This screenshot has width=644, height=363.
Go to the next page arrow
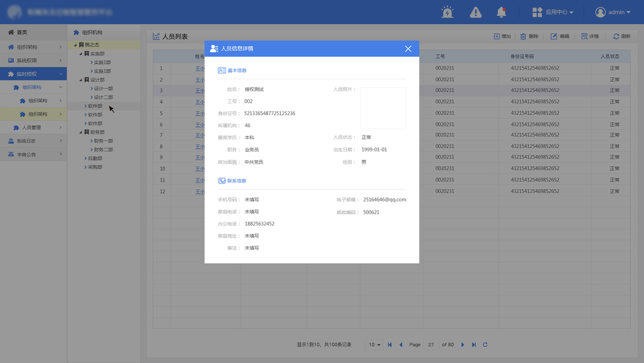(x=463, y=345)
